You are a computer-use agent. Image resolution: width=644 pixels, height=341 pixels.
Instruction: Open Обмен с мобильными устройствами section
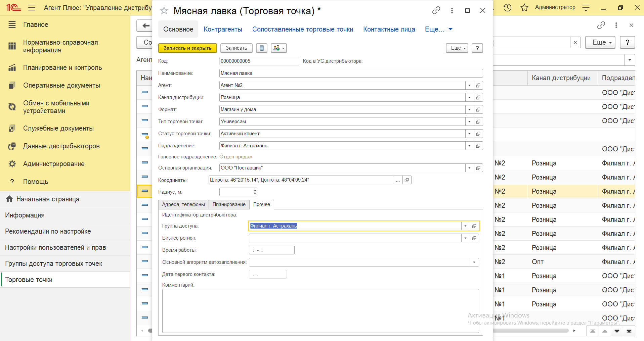coord(65,107)
